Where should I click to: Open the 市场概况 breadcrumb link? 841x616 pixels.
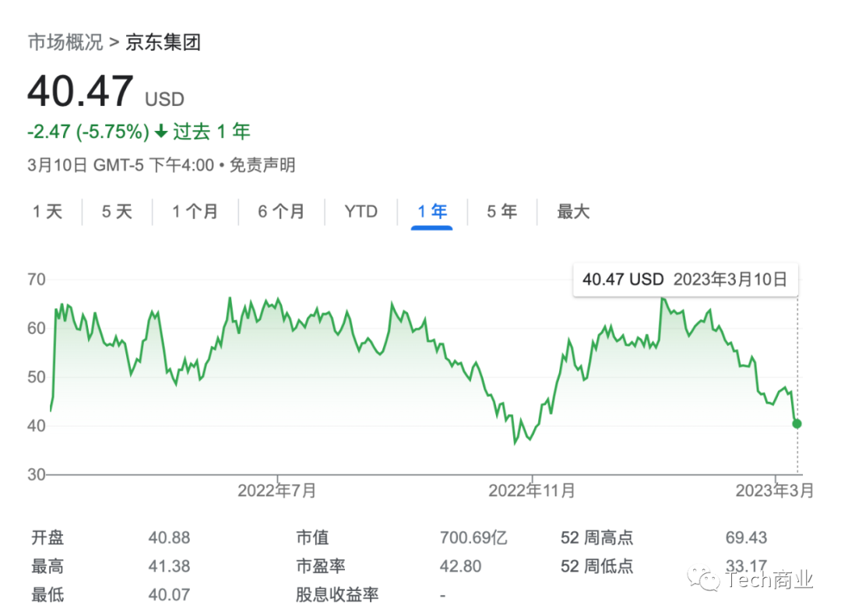(65, 42)
